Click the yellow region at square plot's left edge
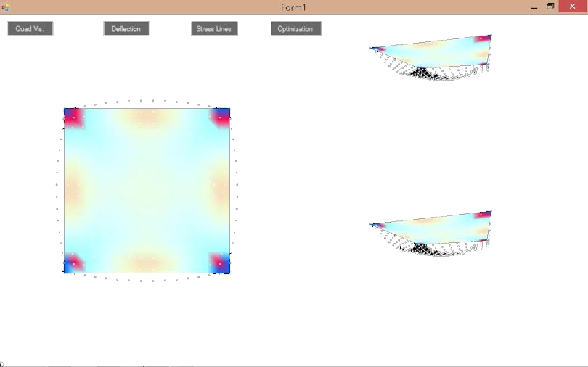Screen dimensions: 588x367 (72, 190)
